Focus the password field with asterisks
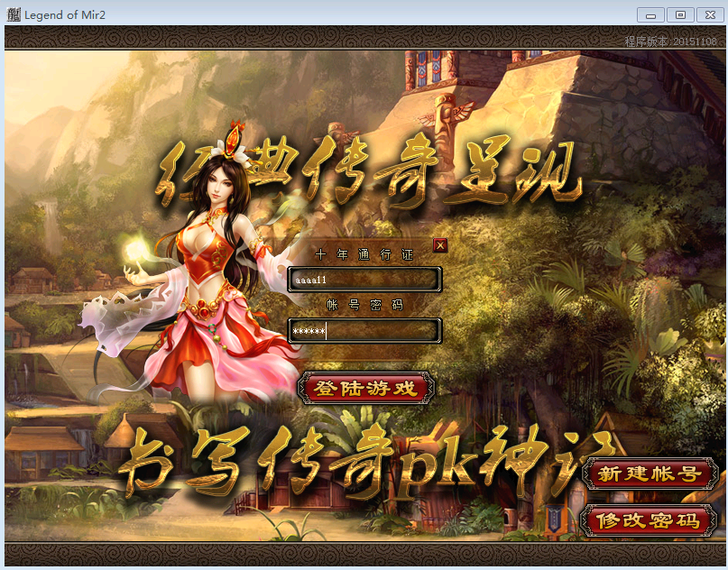 [364, 331]
